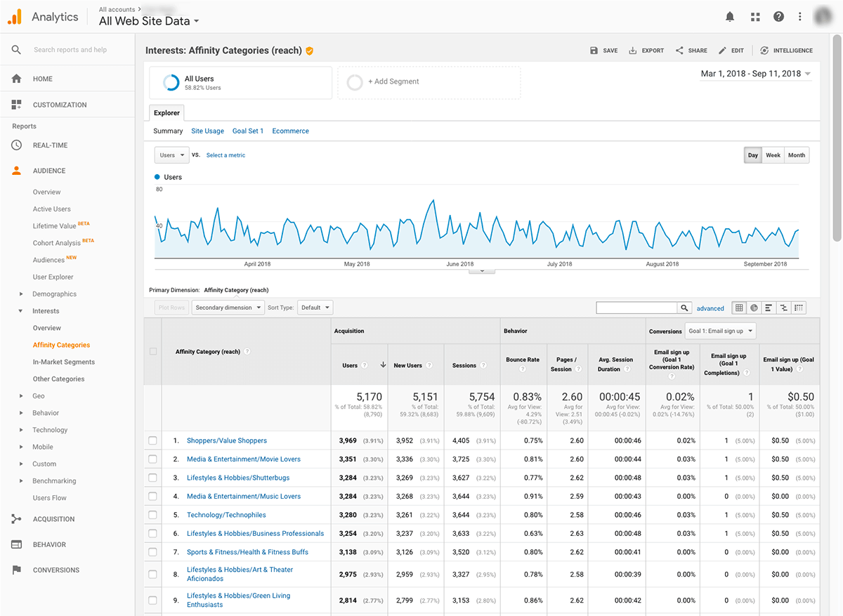
Task: Tick the select-all checkbox in table header
Action: (x=153, y=351)
